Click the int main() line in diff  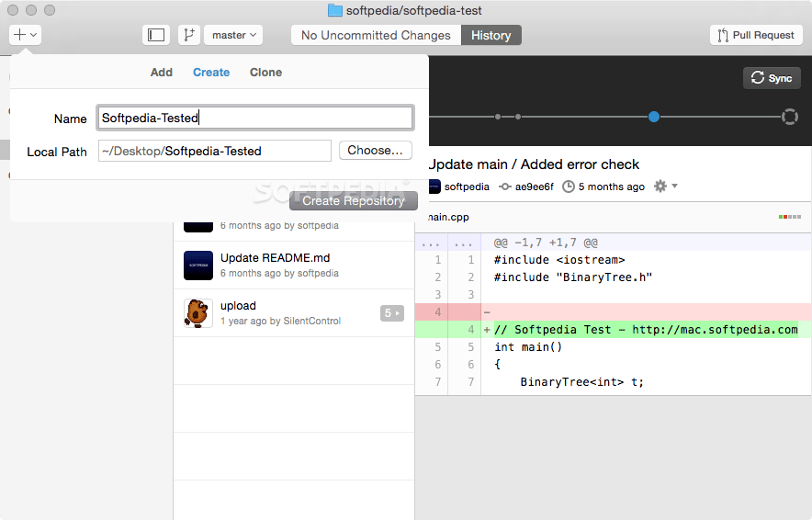click(614, 347)
